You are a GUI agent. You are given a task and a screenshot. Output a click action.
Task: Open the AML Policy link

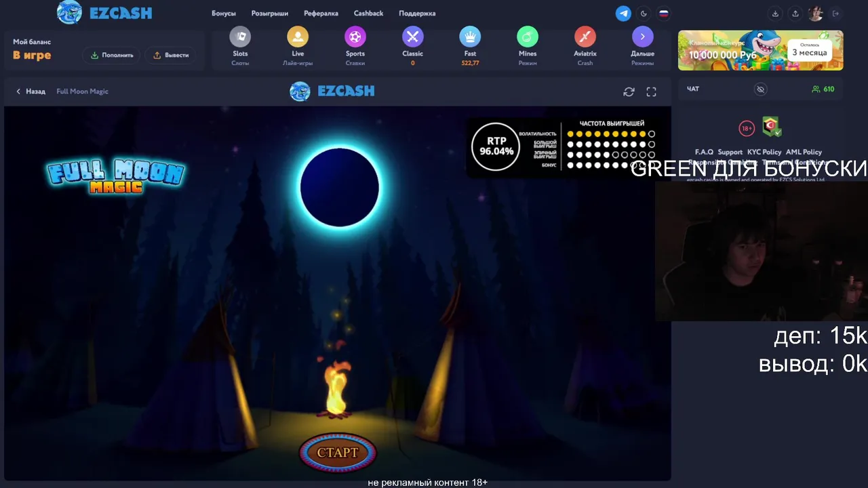coord(804,152)
